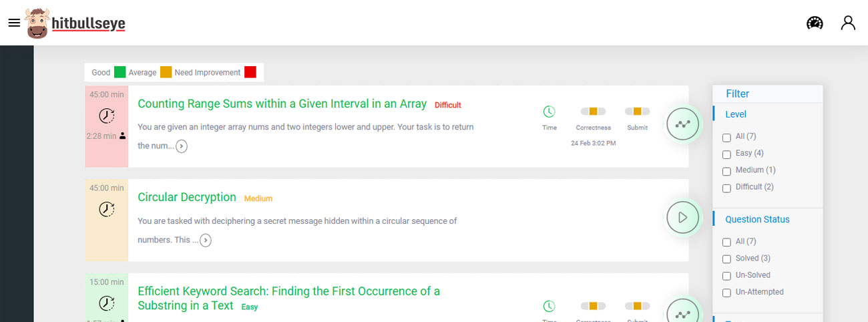The height and width of the screenshot is (322, 868).
Task: View analytics for Counting Range Sums question
Action: click(x=682, y=124)
